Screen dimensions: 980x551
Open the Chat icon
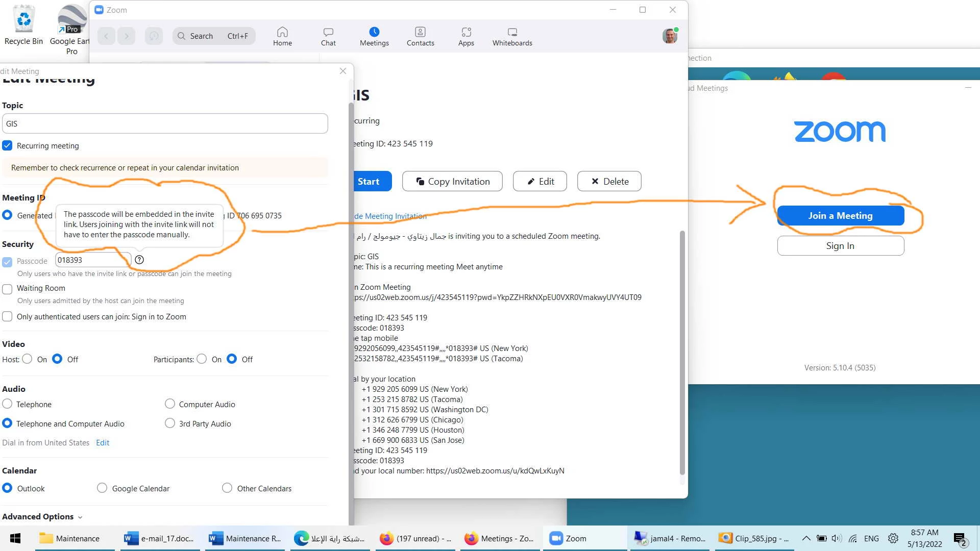pyautogui.click(x=328, y=32)
